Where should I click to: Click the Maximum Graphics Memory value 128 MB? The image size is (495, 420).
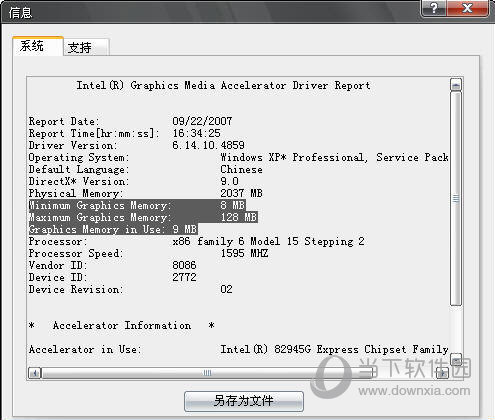coord(239,217)
